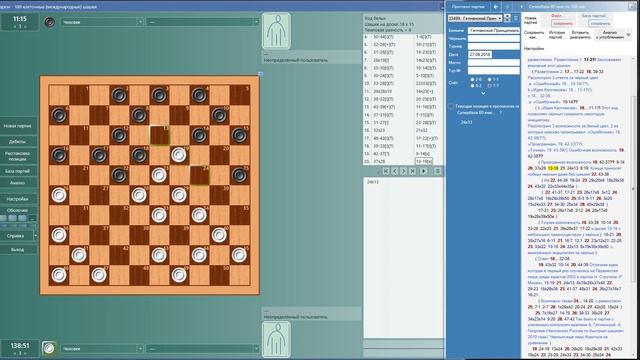Open the second dropdown on top player row
The image size is (640, 360).
pyautogui.click(x=203, y=22)
